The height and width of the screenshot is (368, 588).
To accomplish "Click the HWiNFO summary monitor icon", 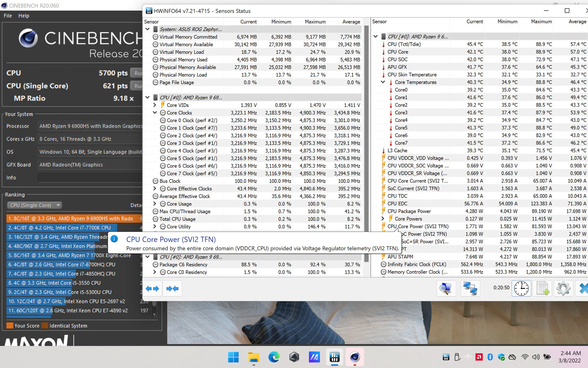I will [446, 288].
